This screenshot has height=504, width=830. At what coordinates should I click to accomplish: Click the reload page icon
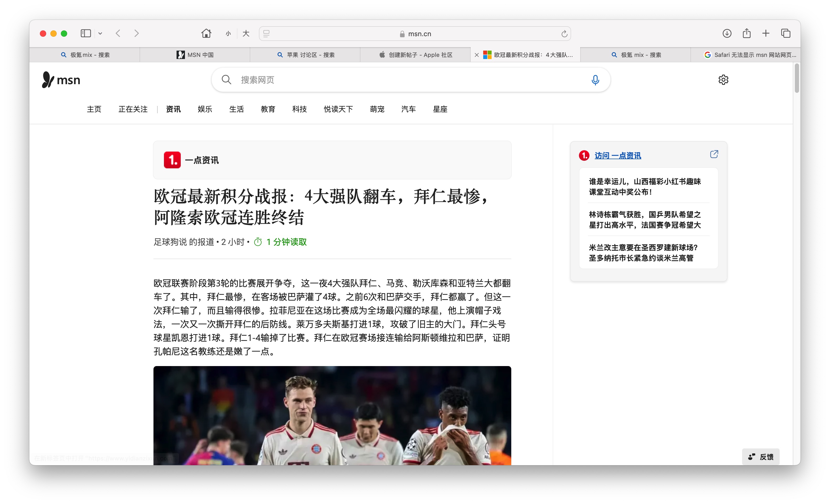coord(564,34)
